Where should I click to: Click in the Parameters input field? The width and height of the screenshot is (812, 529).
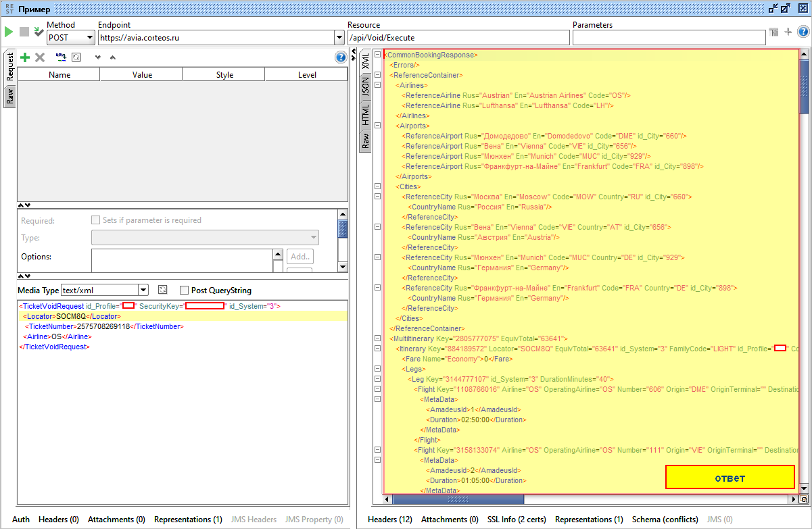pyautogui.click(x=668, y=38)
